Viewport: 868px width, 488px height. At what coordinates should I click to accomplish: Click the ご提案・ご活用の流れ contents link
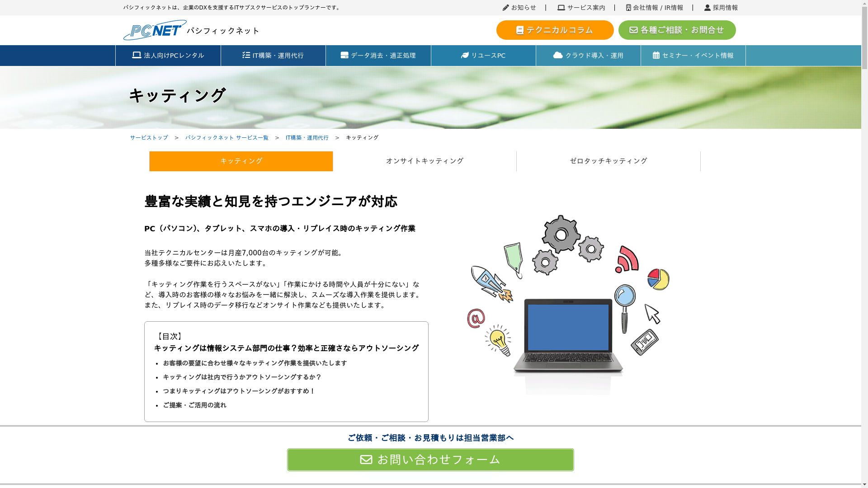click(194, 405)
